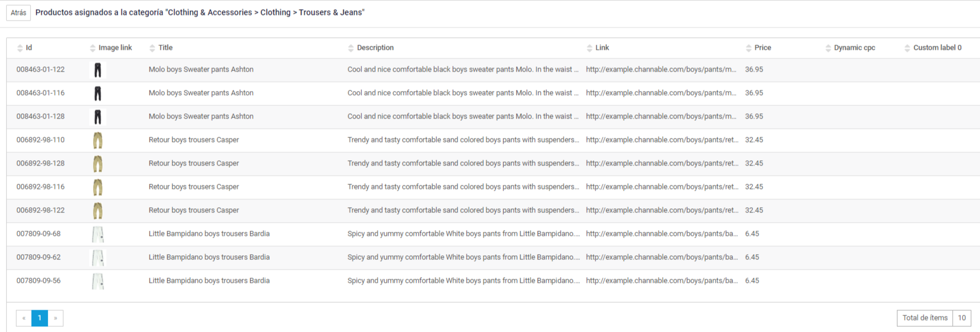The height and width of the screenshot is (332, 980).
Task: Sort by Image link column arrows
Action: click(93, 48)
